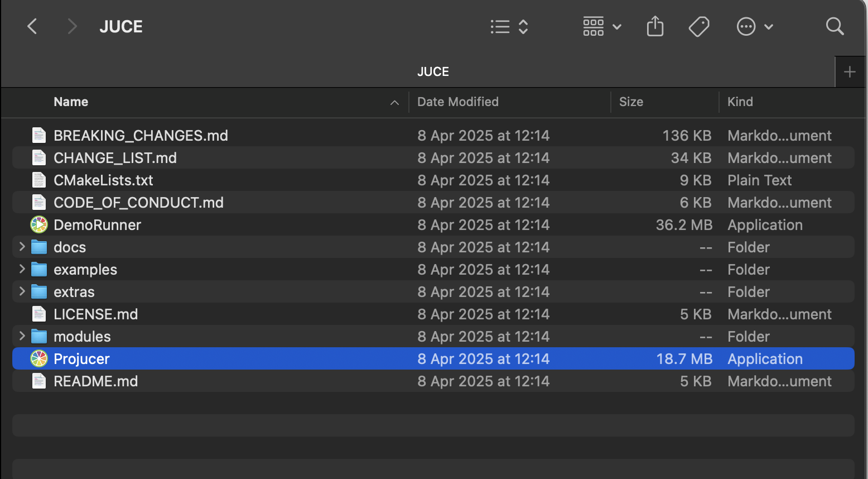
Task: Sort by Size column header
Action: (x=631, y=102)
